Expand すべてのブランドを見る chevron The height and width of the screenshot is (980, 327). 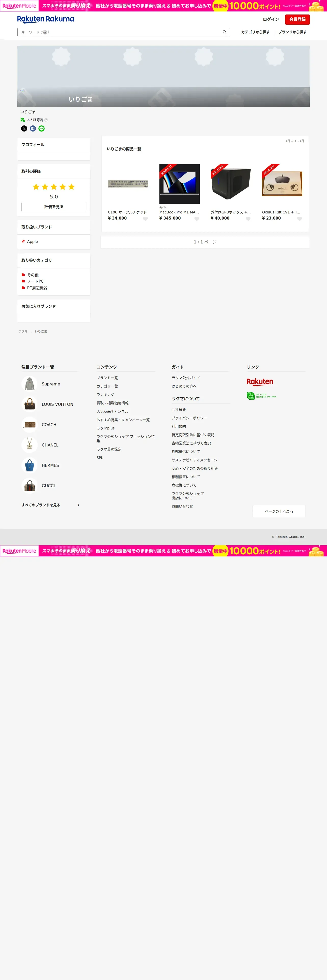click(78, 505)
